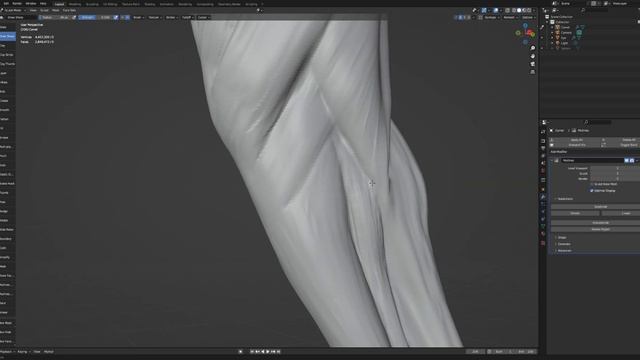The image size is (640, 360).
Task: Open the Texture settings dropdown
Action: [x=154, y=18]
